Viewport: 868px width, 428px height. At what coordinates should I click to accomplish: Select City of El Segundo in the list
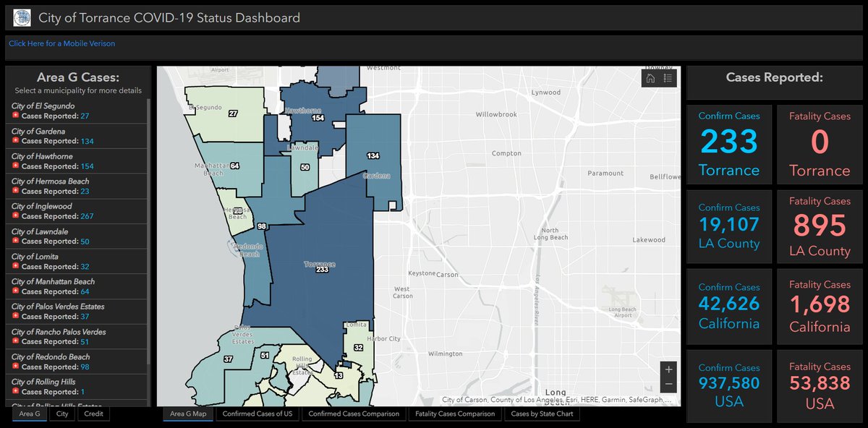[x=76, y=111]
